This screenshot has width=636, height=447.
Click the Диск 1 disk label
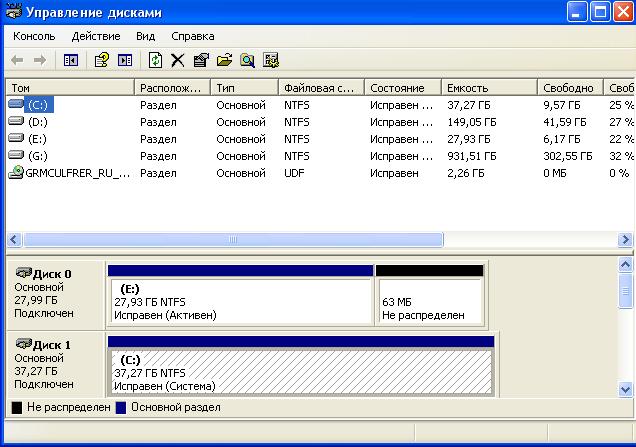pyautogui.click(x=50, y=344)
